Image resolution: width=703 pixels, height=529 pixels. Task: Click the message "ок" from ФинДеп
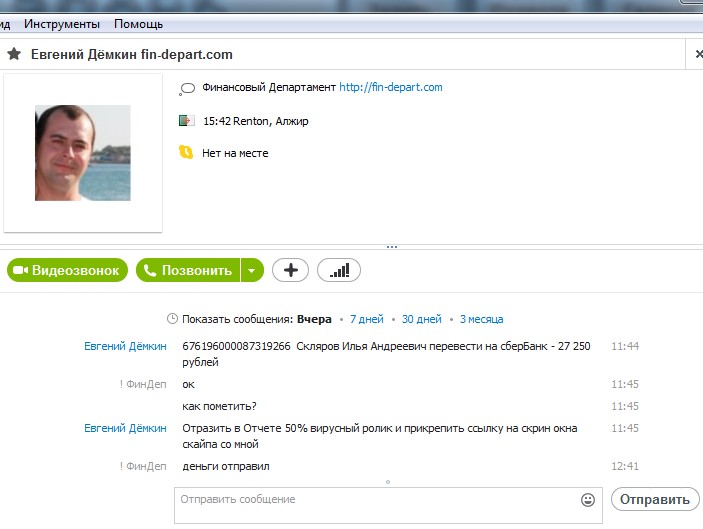coord(188,384)
